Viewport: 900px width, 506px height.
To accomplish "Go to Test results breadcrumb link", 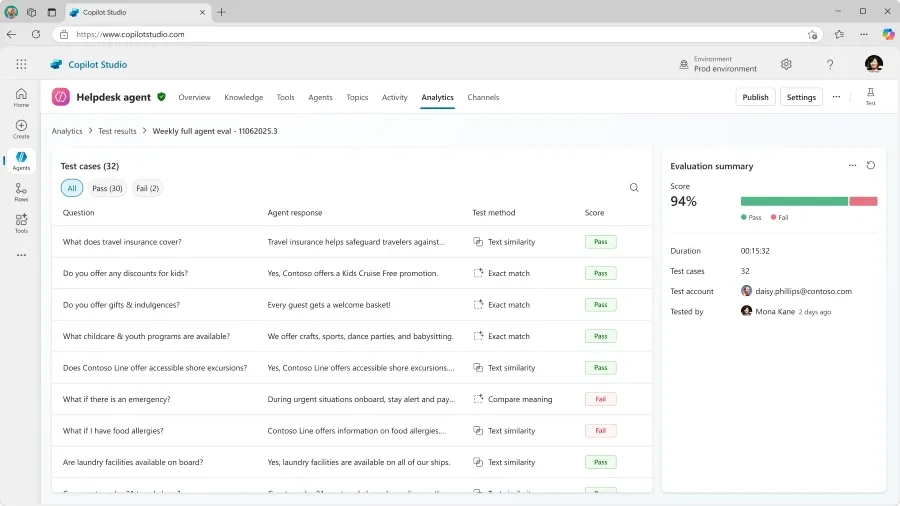I will (x=117, y=131).
